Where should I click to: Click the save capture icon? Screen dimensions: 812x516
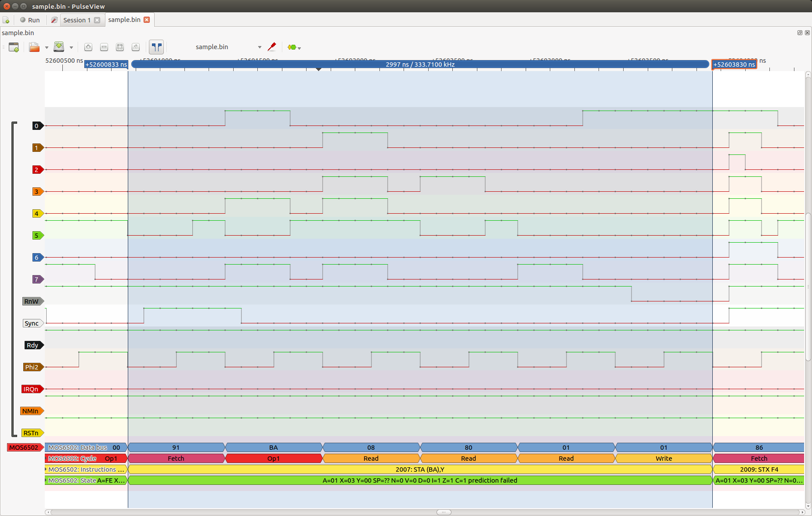click(58, 47)
